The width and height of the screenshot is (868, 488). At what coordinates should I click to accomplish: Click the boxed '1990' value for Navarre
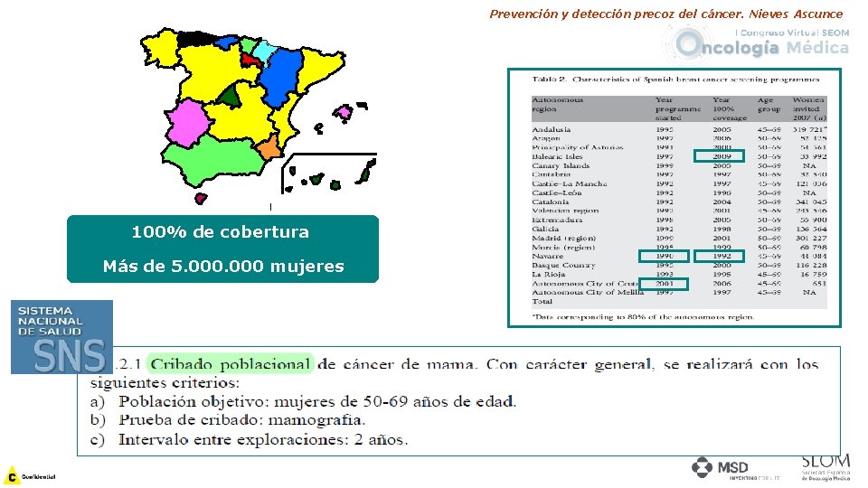coord(664,256)
